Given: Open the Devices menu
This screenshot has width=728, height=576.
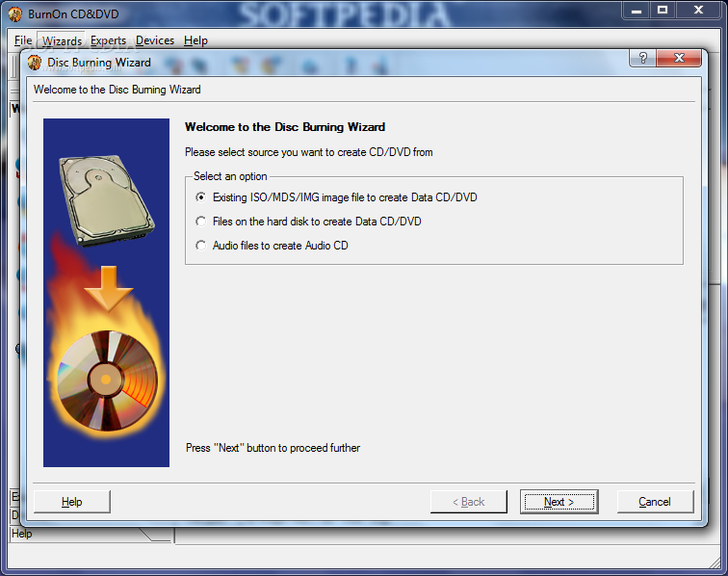Looking at the screenshot, I should [x=155, y=40].
